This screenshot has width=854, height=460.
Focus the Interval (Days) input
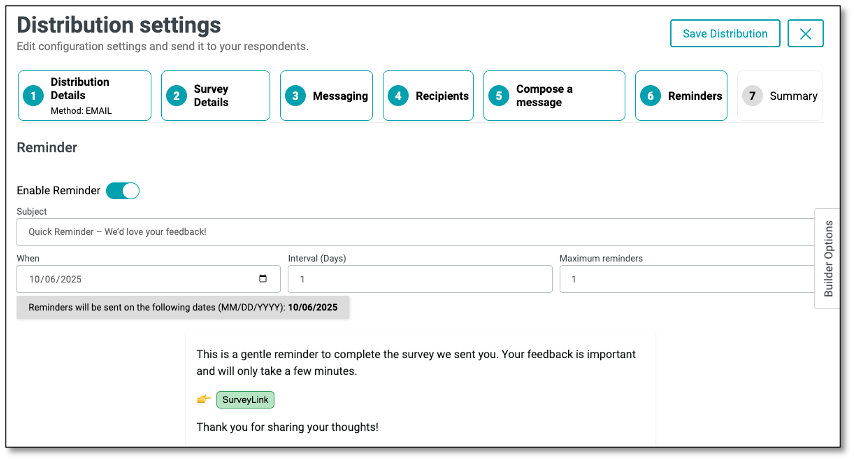point(420,279)
